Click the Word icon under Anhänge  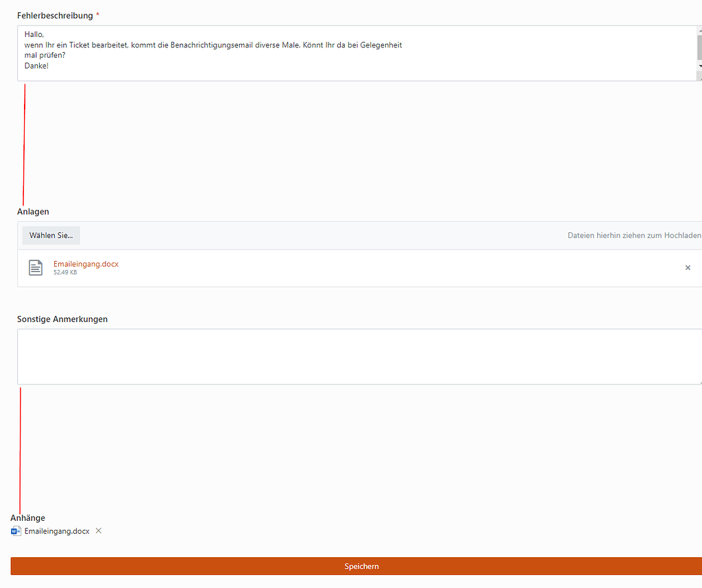click(x=16, y=531)
